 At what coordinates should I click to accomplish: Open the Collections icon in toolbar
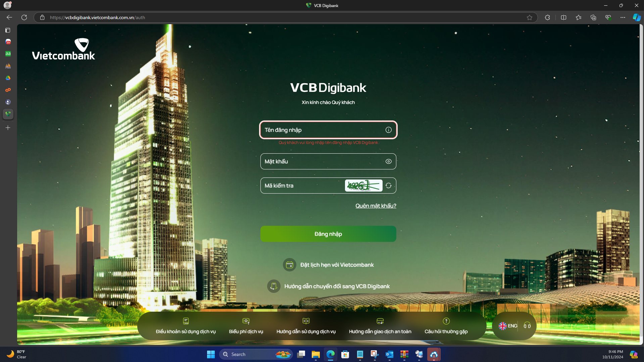(x=593, y=17)
